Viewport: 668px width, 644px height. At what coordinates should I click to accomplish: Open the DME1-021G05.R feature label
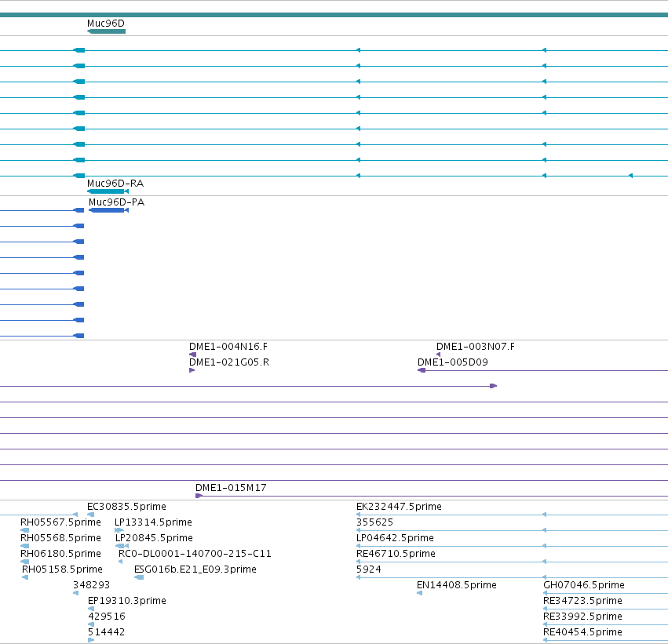pos(229,362)
